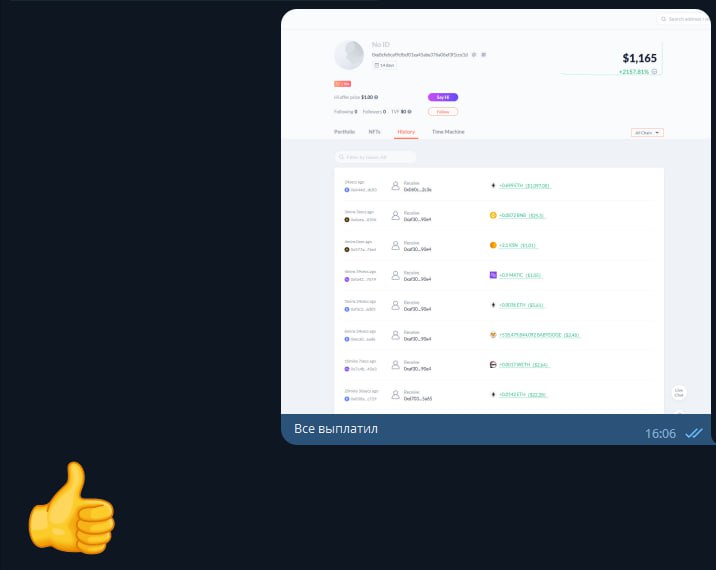Viewport: 716px width, 570px height.
Task: Select the NFTs tab
Action: click(x=374, y=132)
